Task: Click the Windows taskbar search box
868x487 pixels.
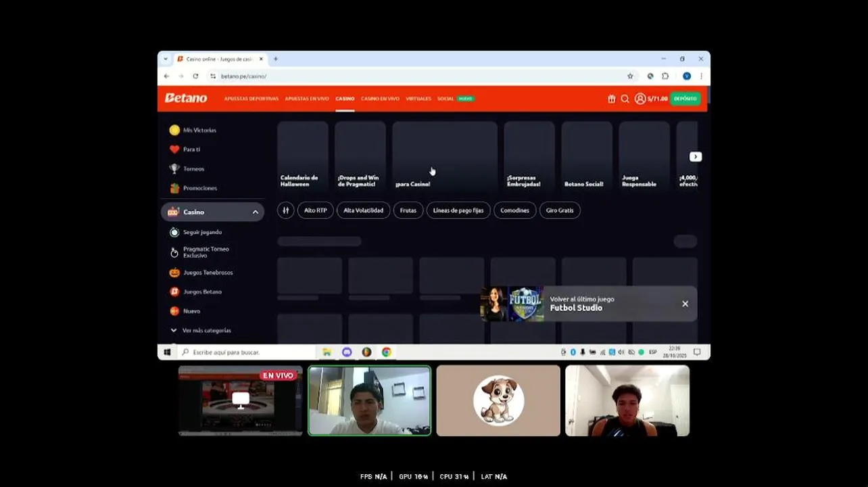Action: [x=247, y=352]
